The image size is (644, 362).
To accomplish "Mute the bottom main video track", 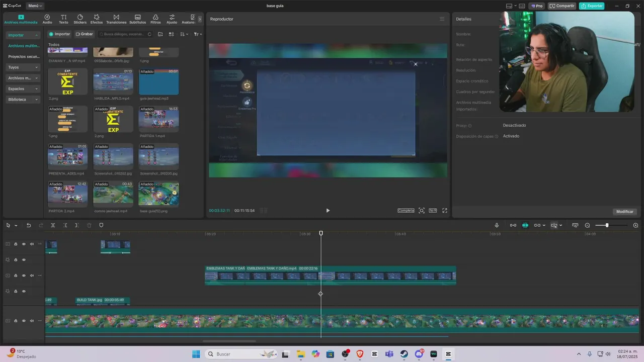I will [32, 321].
